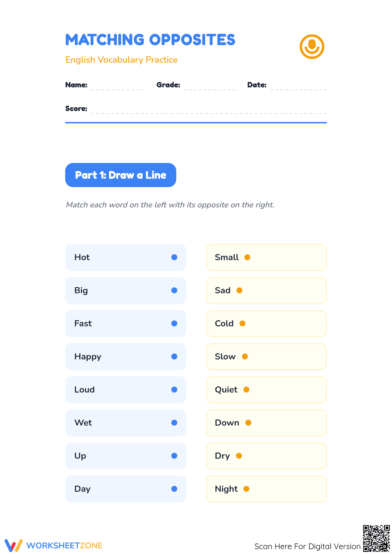
Task: Click the Scan Here For Digital Version text
Action: 308,546
